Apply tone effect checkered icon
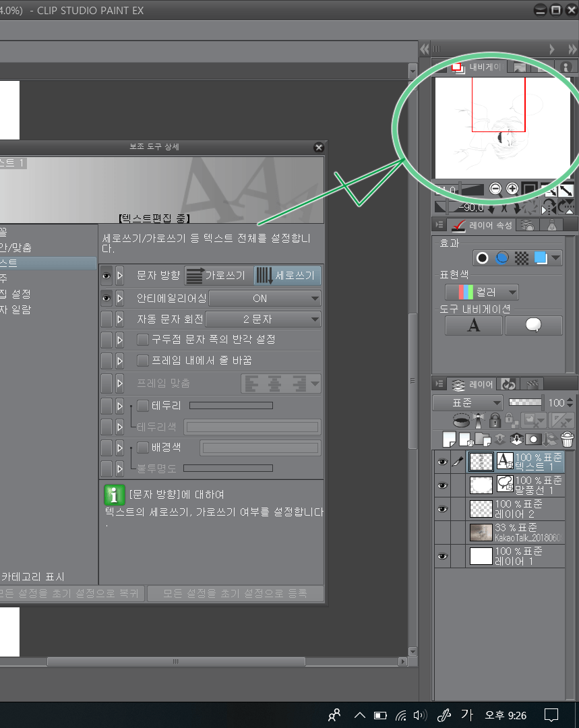 click(x=522, y=258)
